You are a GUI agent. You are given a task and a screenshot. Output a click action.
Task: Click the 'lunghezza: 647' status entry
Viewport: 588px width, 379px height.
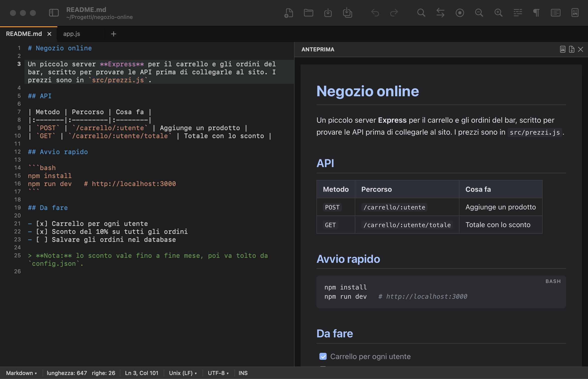(67, 373)
